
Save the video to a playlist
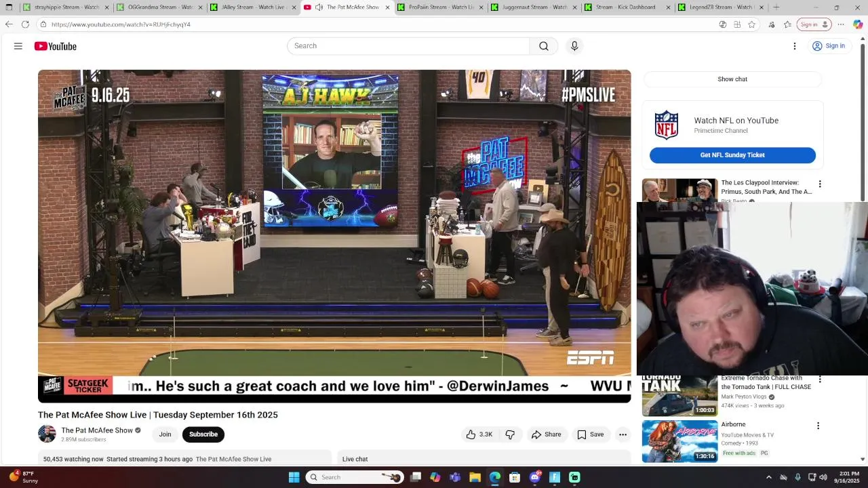coord(590,434)
